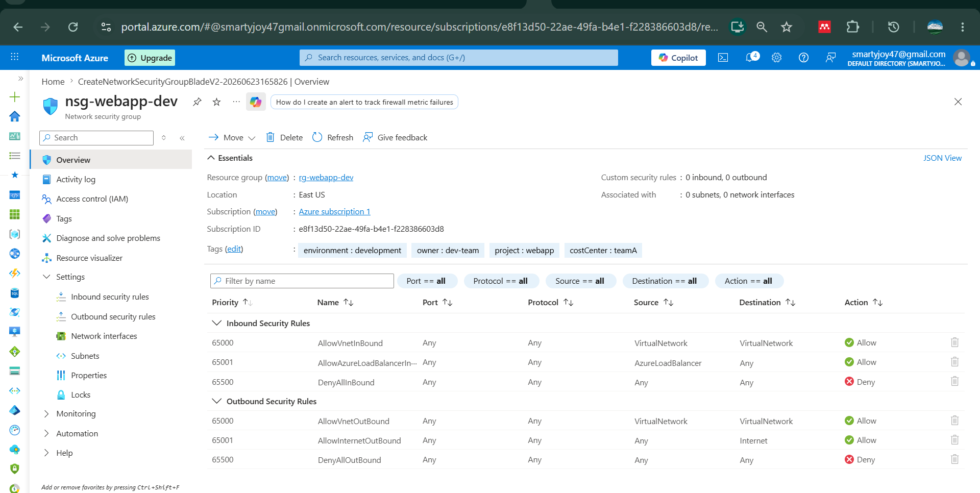Open JSON View link
The image size is (980, 493).
tap(942, 158)
